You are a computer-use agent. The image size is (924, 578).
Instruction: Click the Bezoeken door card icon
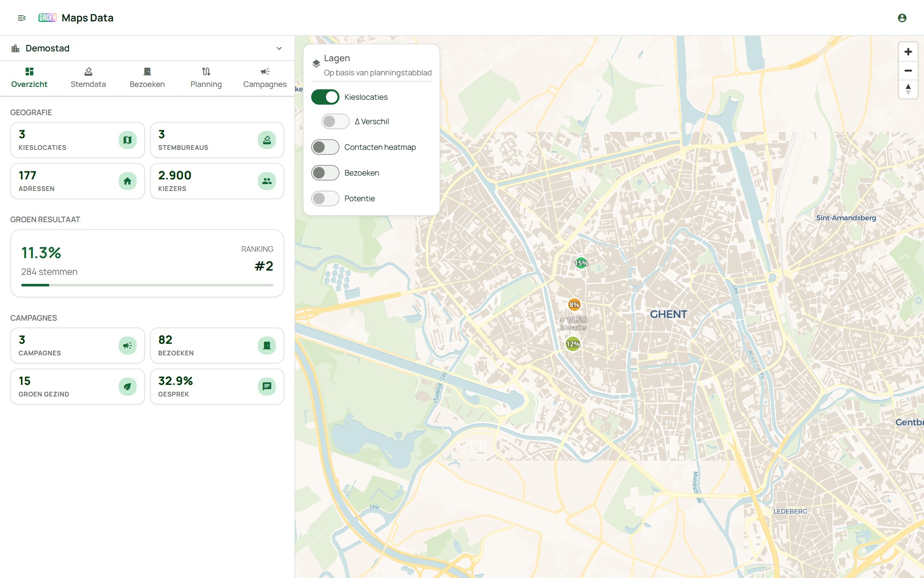(x=267, y=346)
